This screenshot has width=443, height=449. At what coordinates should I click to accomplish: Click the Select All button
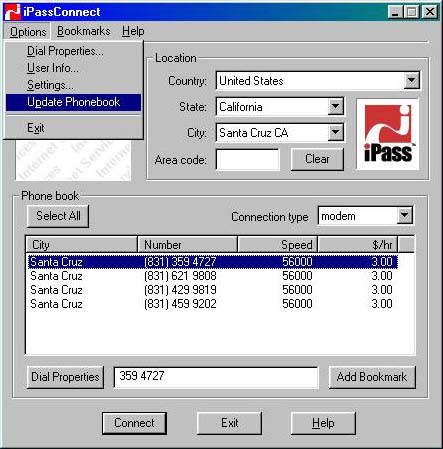pos(58,216)
